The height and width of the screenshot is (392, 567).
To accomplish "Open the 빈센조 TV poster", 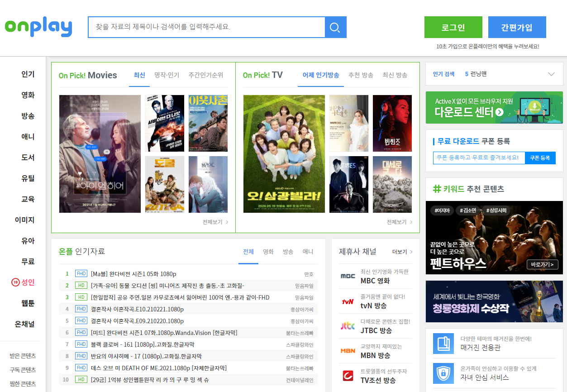I will pos(392,123).
